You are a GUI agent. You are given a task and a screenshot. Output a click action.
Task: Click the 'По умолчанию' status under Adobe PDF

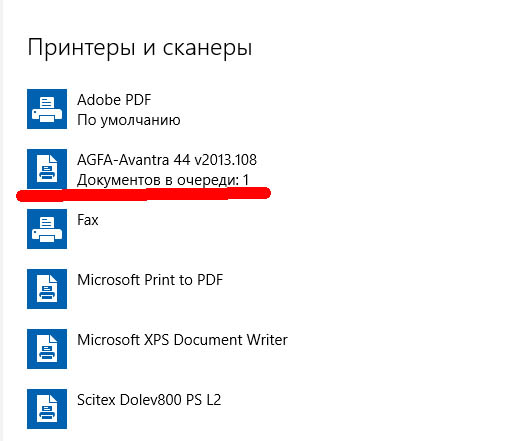(129, 120)
